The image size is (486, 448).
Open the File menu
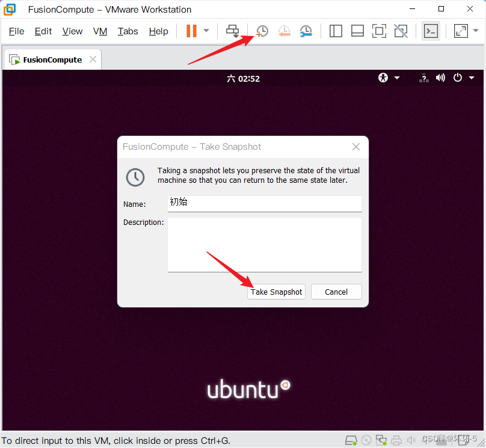[x=16, y=31]
